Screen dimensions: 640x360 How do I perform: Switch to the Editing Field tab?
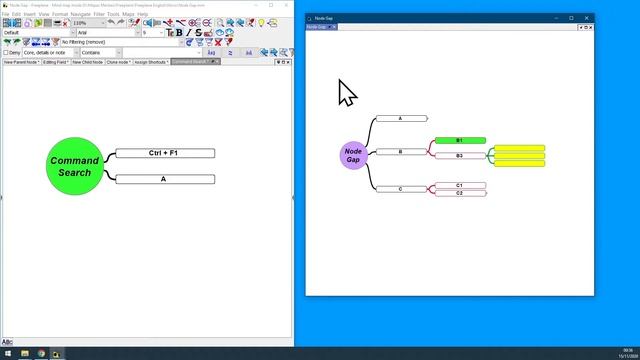coord(56,62)
